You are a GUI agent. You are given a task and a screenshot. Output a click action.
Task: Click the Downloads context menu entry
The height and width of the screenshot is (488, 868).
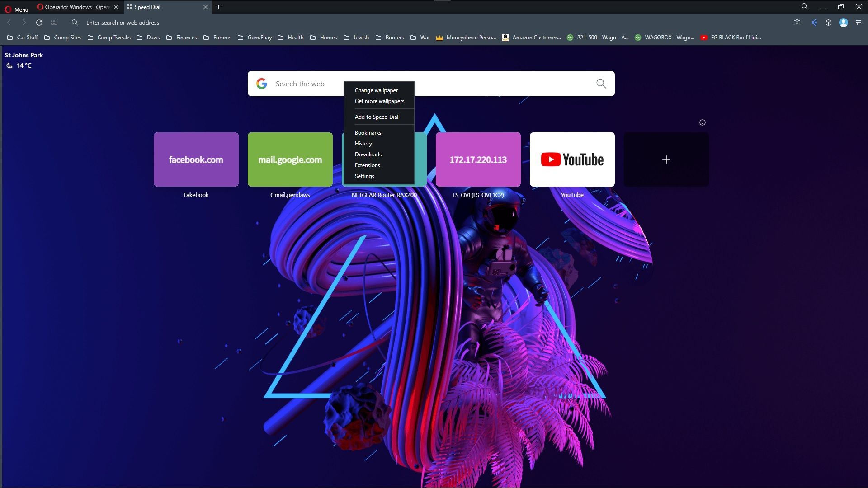368,154
